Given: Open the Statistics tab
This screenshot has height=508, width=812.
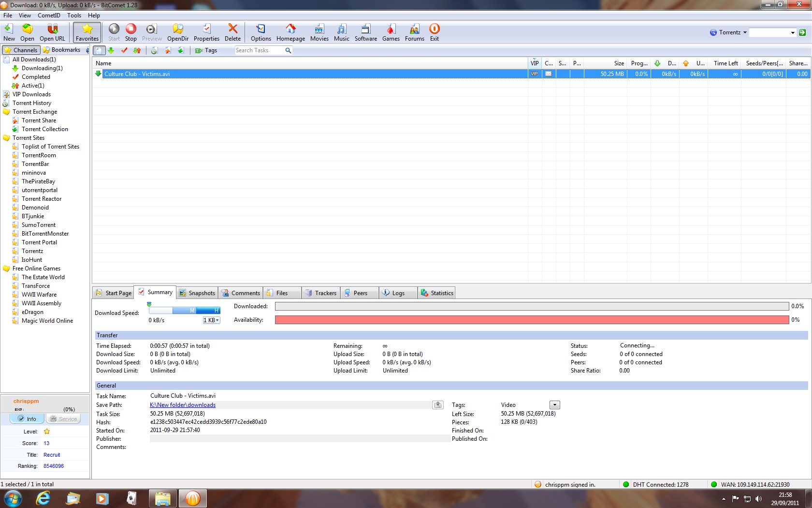Looking at the screenshot, I should [x=436, y=293].
